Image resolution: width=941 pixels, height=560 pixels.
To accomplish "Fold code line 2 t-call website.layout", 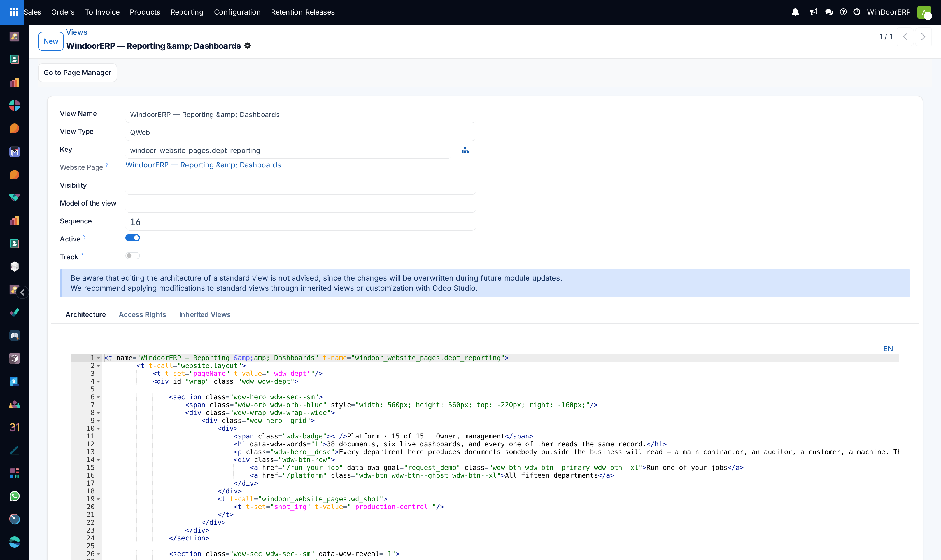I will (99, 366).
